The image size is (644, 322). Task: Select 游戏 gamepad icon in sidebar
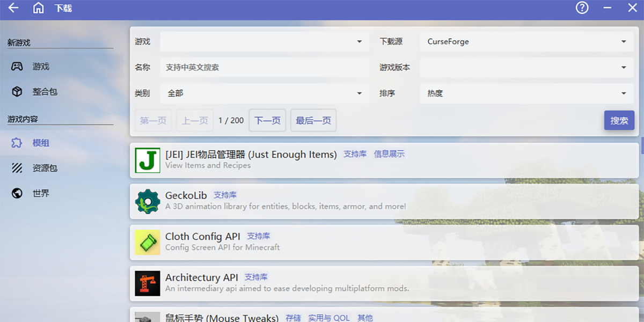coord(17,67)
